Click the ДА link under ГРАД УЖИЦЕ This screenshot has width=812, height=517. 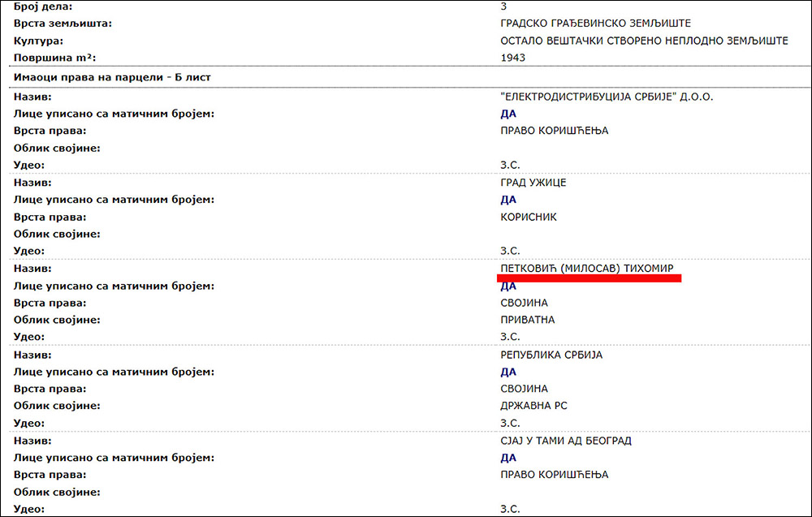(x=508, y=200)
